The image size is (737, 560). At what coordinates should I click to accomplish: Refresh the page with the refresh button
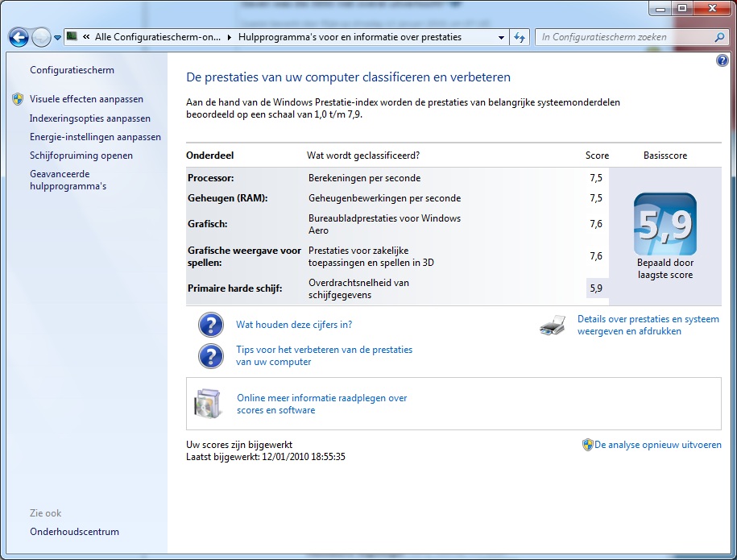click(520, 37)
